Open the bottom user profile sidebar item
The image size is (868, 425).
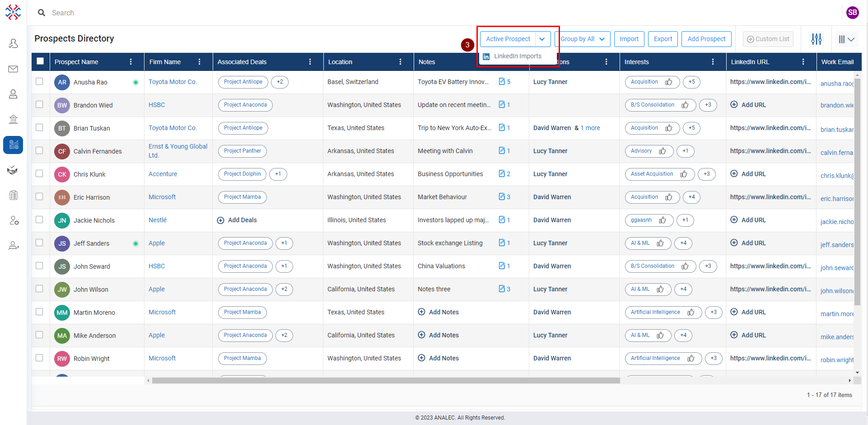click(x=13, y=246)
